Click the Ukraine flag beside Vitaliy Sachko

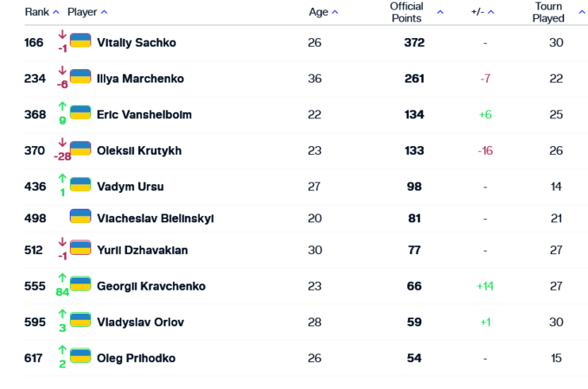(80, 40)
